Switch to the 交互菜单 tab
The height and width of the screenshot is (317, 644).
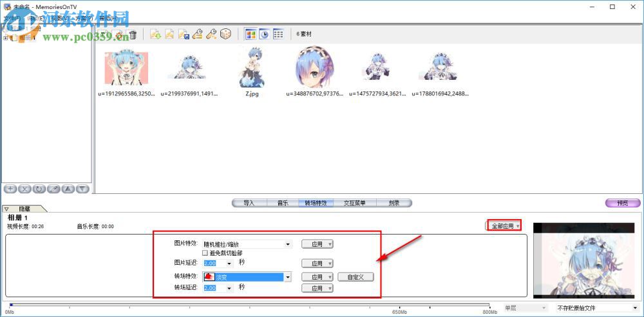pos(354,203)
